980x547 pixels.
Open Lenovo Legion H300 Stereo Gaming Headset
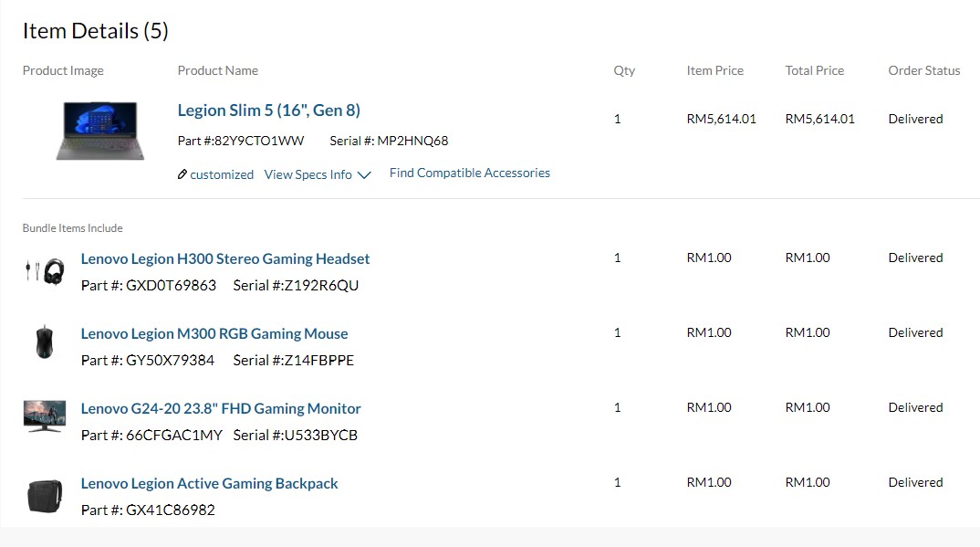(x=225, y=258)
